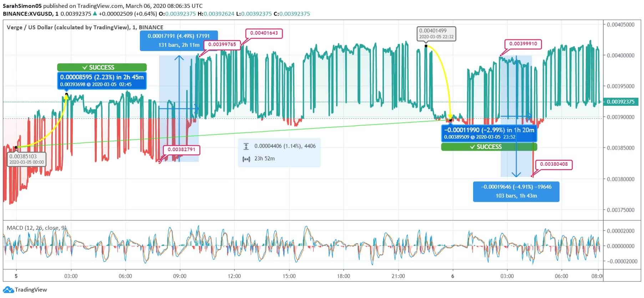
Task: Open the MACD (12, 26, close, 9) indicator label
Action: click(x=36, y=228)
